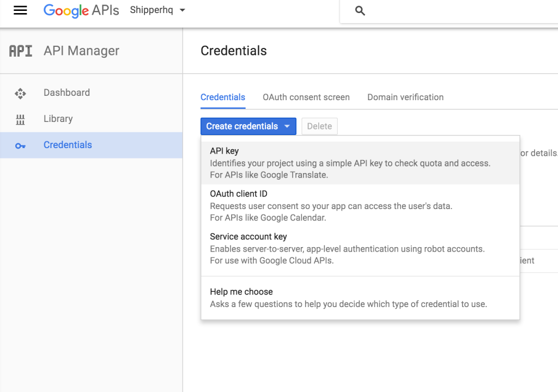Click the key icon beside Credentials
Image resolution: width=558 pixels, height=392 pixels.
click(x=21, y=145)
